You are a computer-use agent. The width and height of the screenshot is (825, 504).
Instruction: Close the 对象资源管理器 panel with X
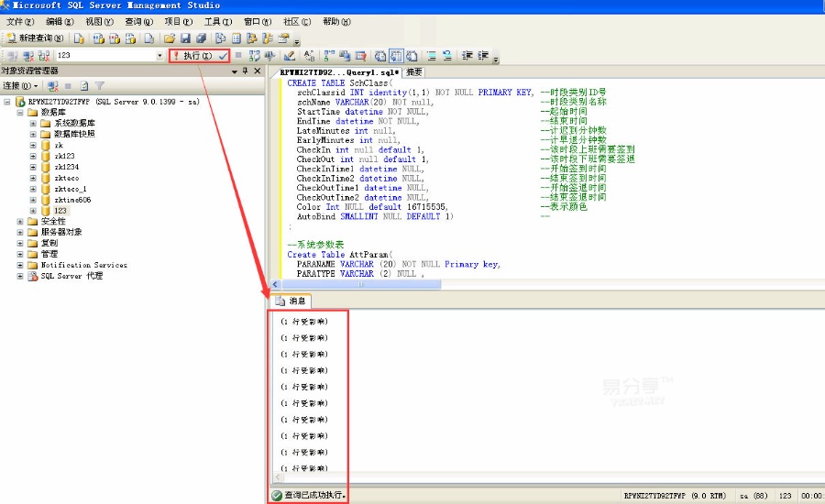[x=258, y=71]
